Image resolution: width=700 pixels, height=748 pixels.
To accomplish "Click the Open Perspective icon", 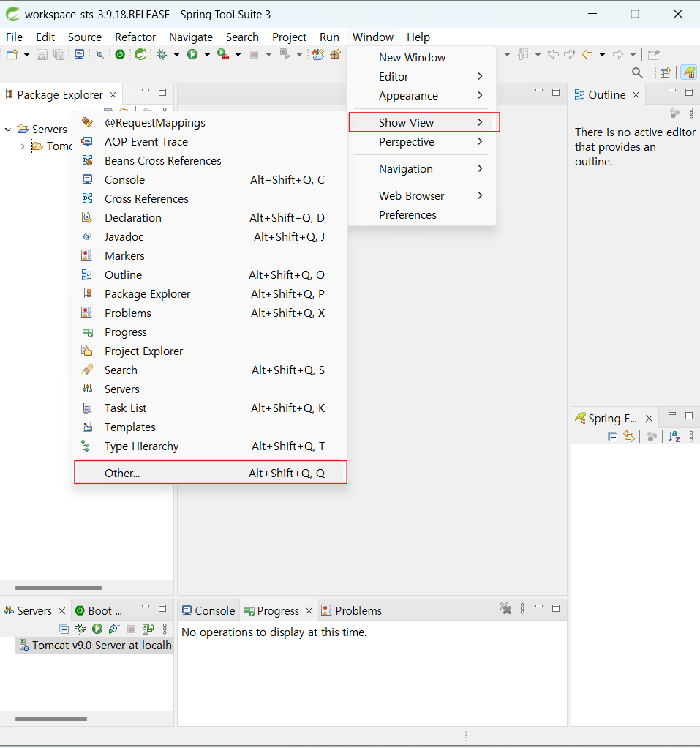I will (665, 72).
